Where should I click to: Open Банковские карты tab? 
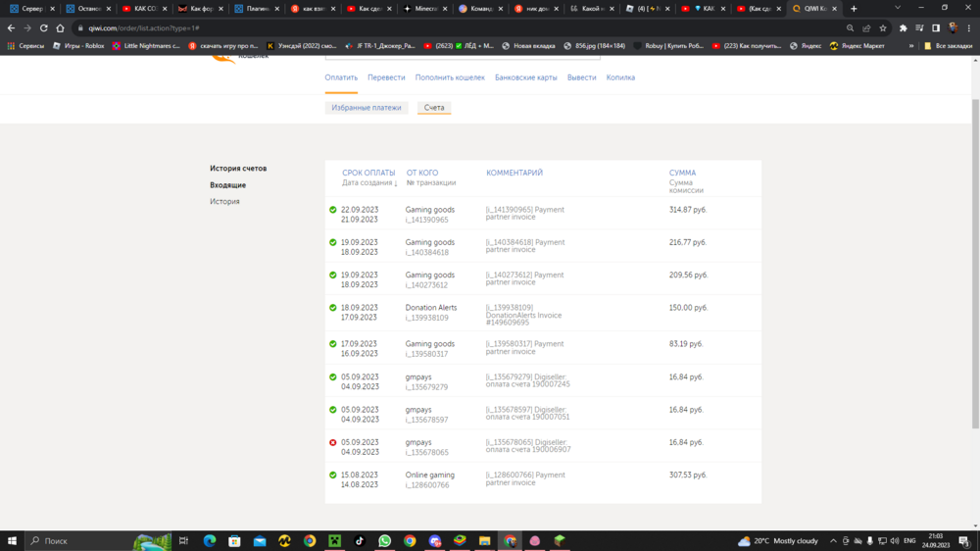click(x=525, y=77)
